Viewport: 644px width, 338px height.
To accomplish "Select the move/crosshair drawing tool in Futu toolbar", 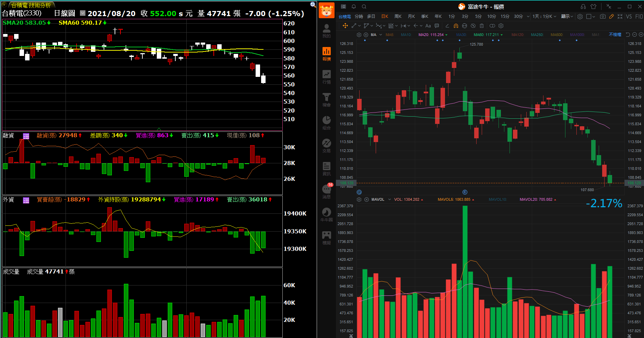I will tap(345, 26).
